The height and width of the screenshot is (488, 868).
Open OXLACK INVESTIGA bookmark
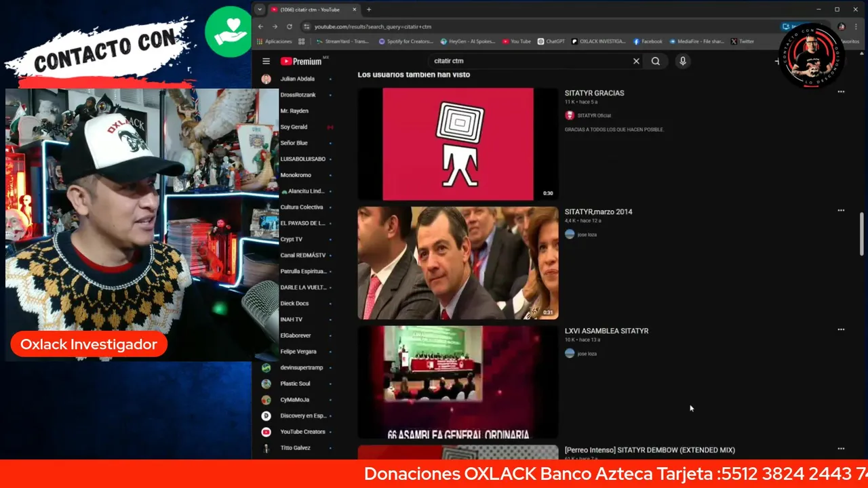[599, 41]
